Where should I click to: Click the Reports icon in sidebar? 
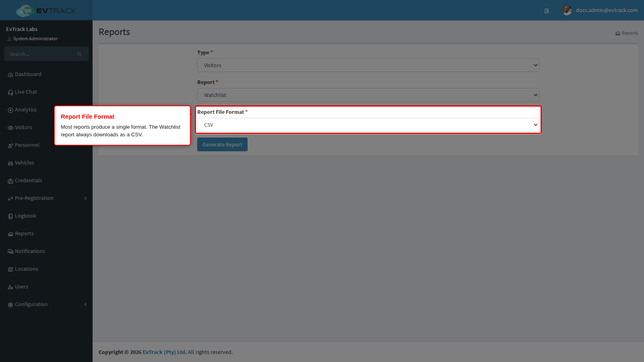10,234
